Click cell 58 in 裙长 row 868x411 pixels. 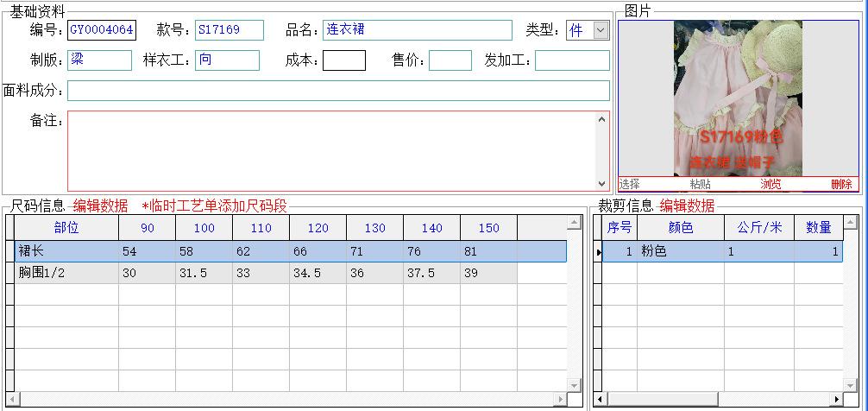coord(204,251)
